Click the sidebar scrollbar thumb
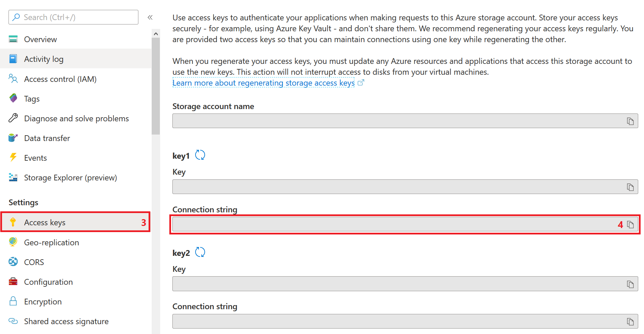The width and height of the screenshot is (644, 334). (156, 86)
